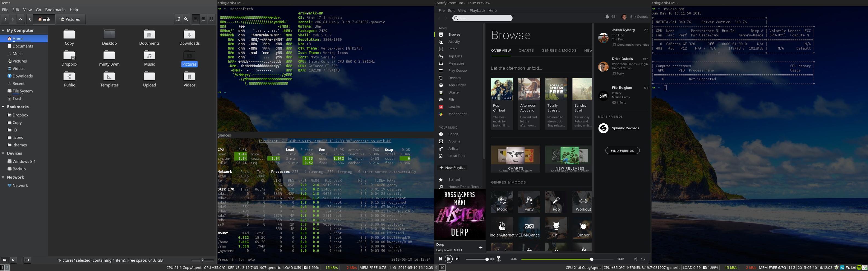
Task: Mute Spotify volume speaker icon
Action: [492, 259]
